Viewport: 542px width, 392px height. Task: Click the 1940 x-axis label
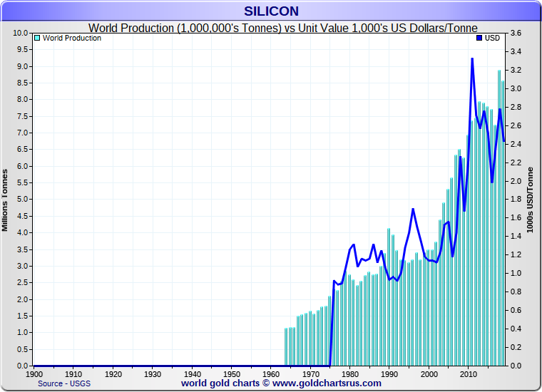coord(193,374)
